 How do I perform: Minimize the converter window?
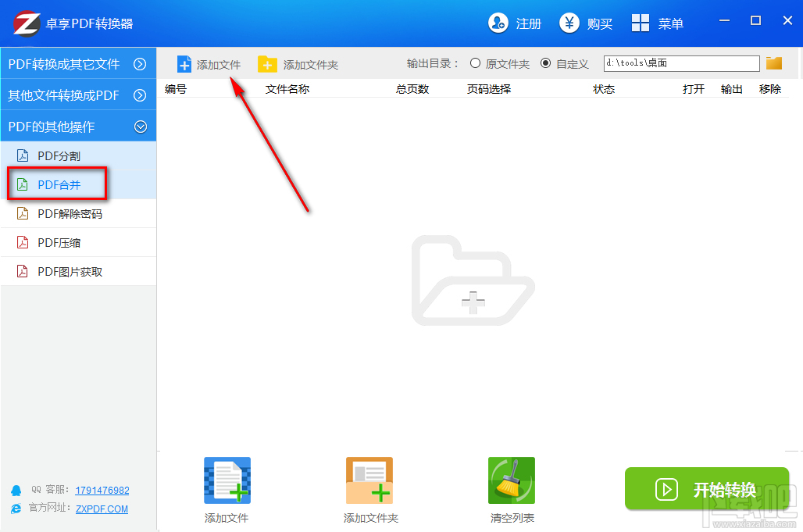click(x=724, y=20)
